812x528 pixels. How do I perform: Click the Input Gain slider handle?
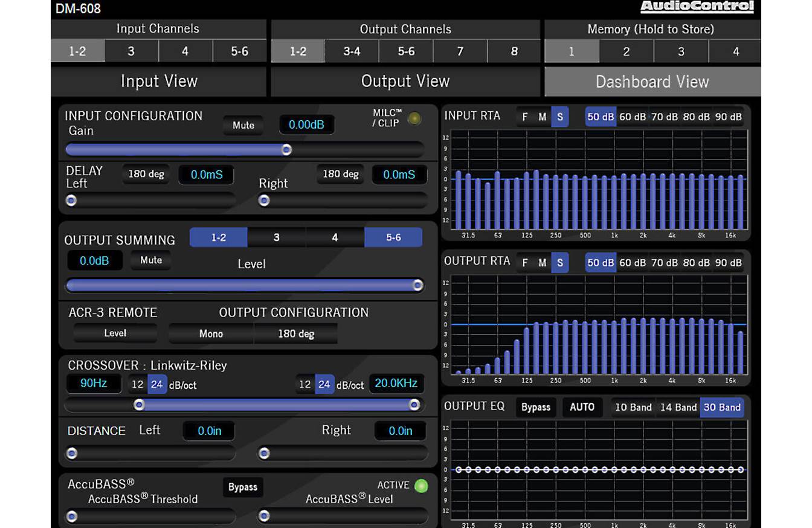286,149
